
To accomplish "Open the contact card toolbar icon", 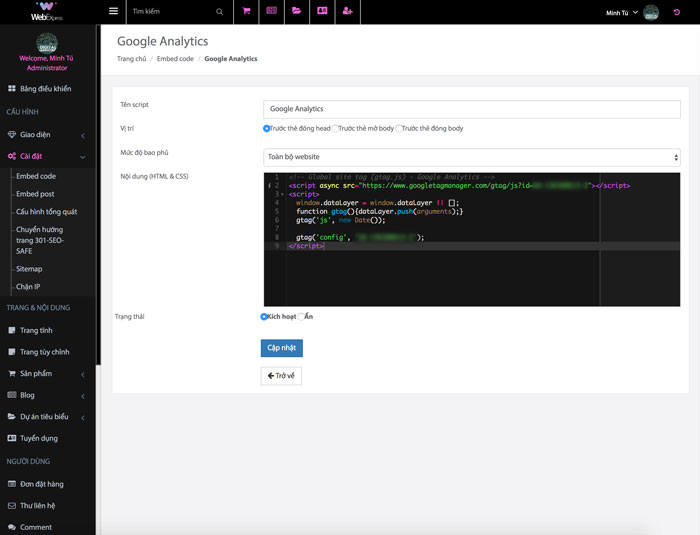I will pos(322,11).
